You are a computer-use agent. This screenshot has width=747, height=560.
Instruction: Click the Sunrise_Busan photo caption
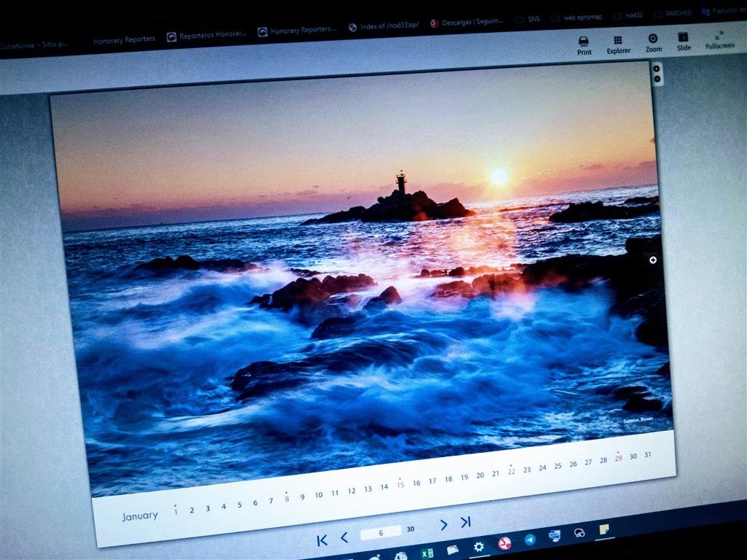[x=639, y=420]
